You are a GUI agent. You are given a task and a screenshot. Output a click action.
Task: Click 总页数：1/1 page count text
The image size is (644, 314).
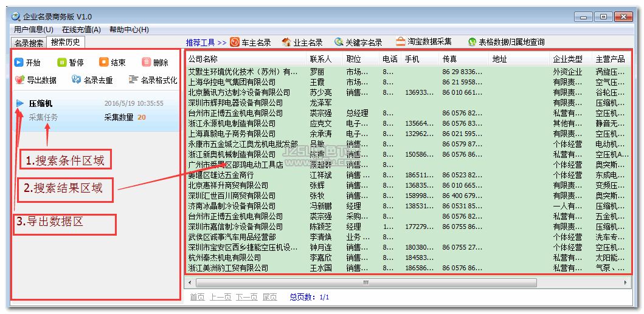coord(310,297)
